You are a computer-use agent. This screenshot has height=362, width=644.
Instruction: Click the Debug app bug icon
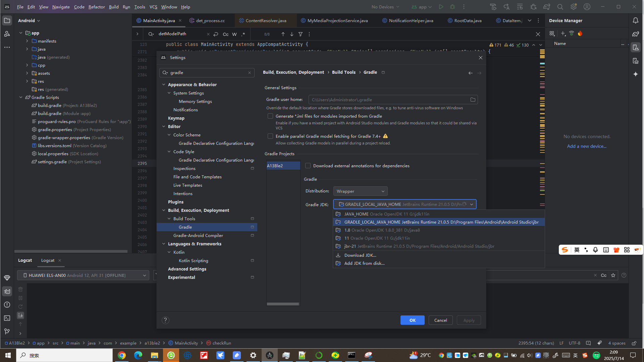click(452, 7)
